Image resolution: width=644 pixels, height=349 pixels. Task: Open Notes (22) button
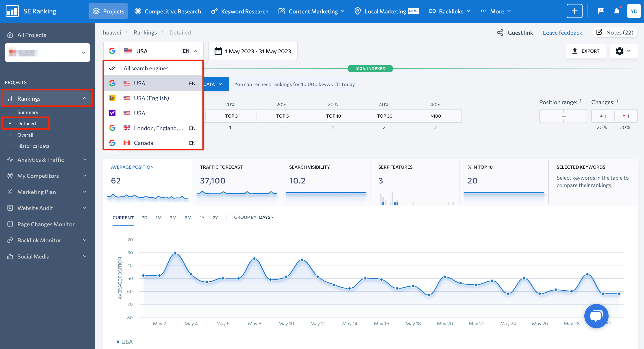614,32
